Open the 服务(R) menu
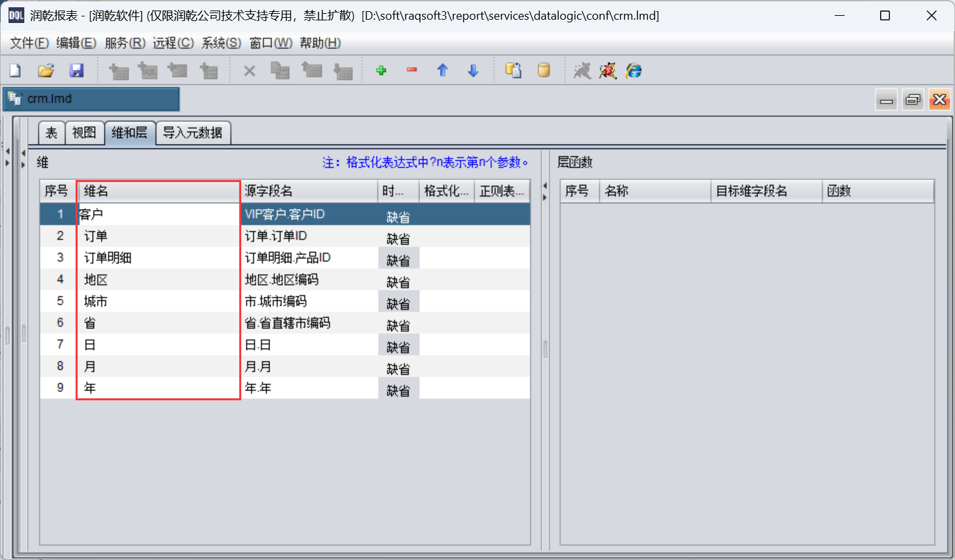955x560 pixels. 125,43
